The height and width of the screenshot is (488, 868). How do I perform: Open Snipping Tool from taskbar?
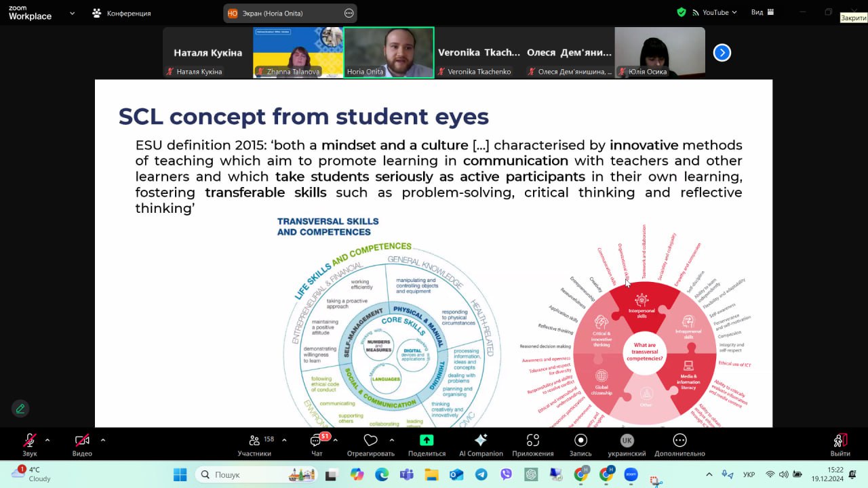pos(656,480)
